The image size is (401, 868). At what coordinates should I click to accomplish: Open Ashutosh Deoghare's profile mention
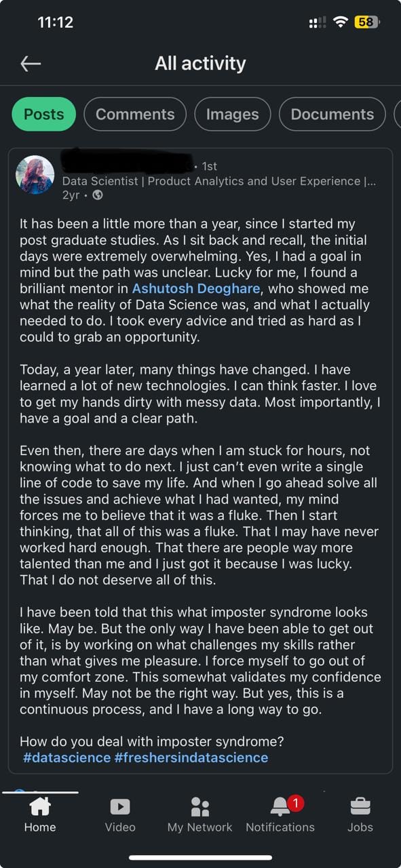click(196, 288)
